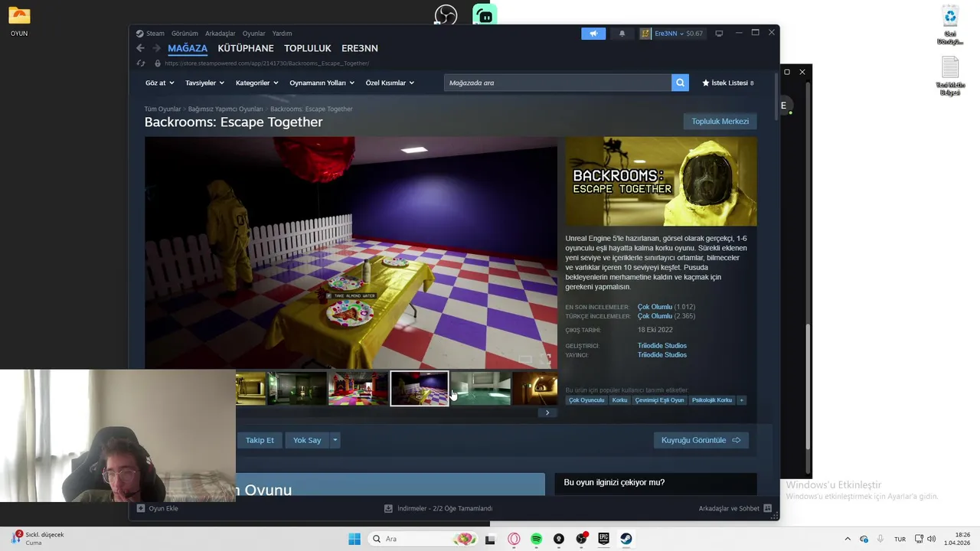
Task: Go back with the Steam back arrow
Action: pos(140,48)
